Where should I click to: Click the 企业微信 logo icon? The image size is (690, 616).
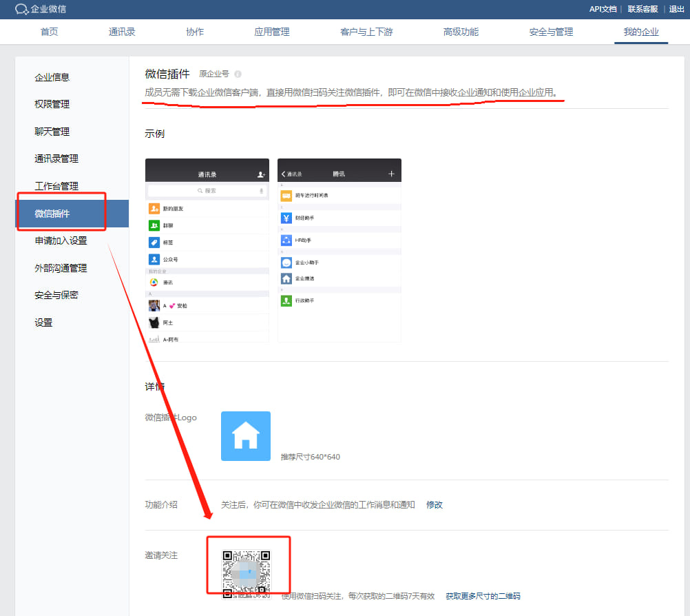point(21,10)
